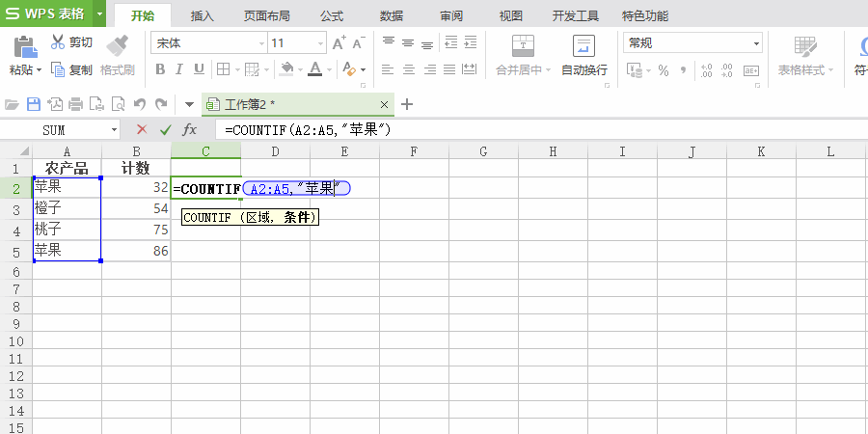Image resolution: width=868 pixels, height=434 pixels.
Task: Click the Cut (剪切) scissors button
Action: (71, 42)
